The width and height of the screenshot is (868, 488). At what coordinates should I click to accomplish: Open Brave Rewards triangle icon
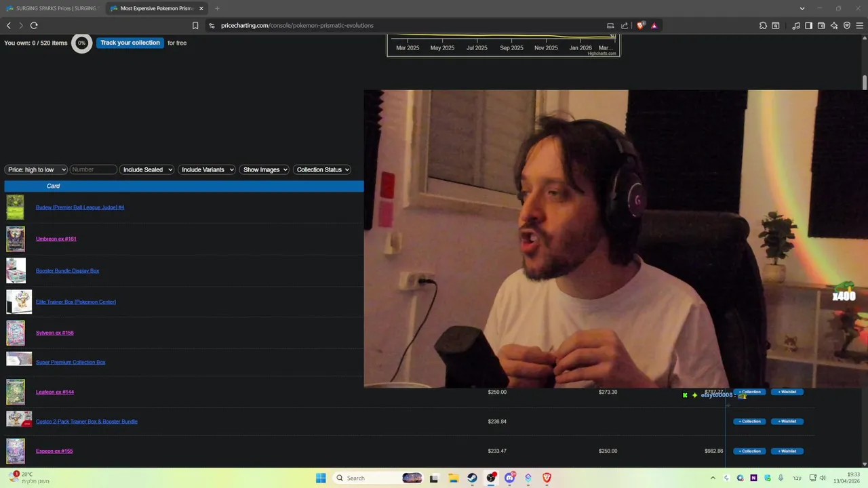point(654,26)
